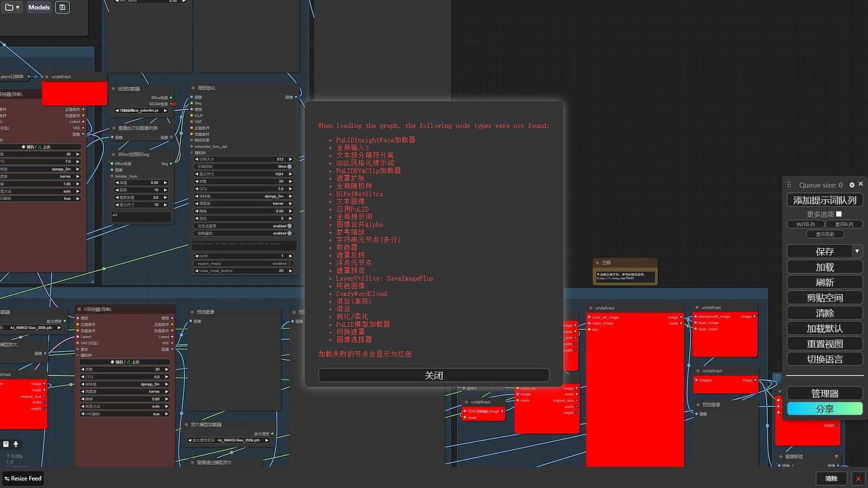Image resolution: width=868 pixels, height=488 pixels.
Task: Decrease 最大尺寸 with its left arrow
Action: 197,174
